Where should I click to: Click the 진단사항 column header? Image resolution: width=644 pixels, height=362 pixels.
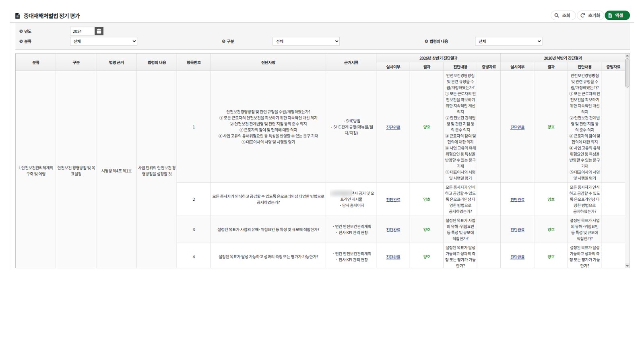[268, 62]
